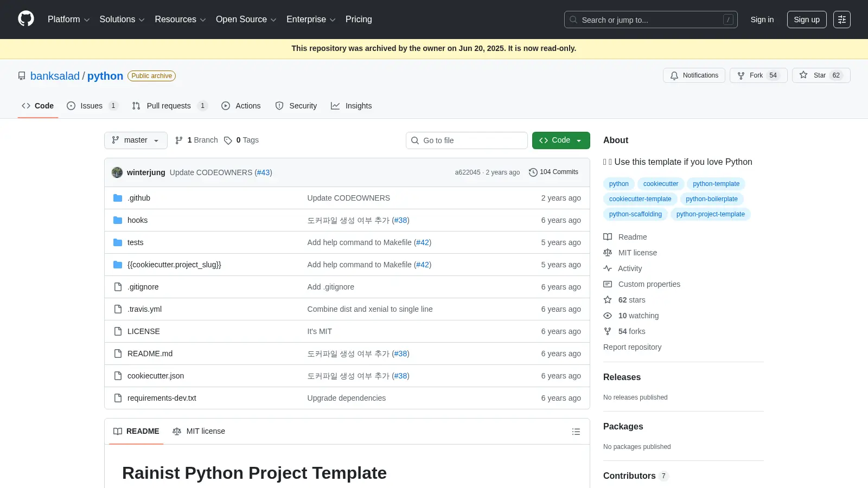
Task: Select the .gitignore file icon
Action: coord(118,287)
